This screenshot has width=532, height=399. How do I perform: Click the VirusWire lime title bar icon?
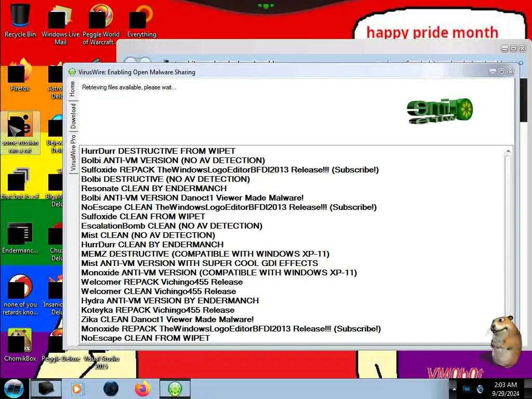72,72
